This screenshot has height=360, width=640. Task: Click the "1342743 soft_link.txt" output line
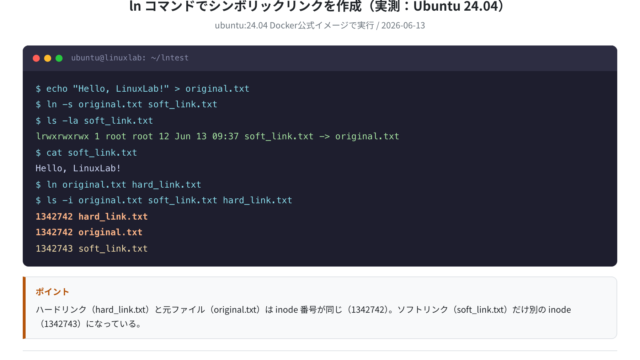91,249
